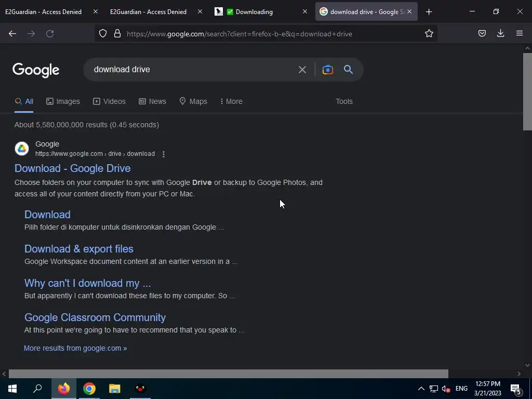This screenshot has height=399, width=532.
Task: Open the three-dot menu beside result URL
Action: click(x=164, y=154)
